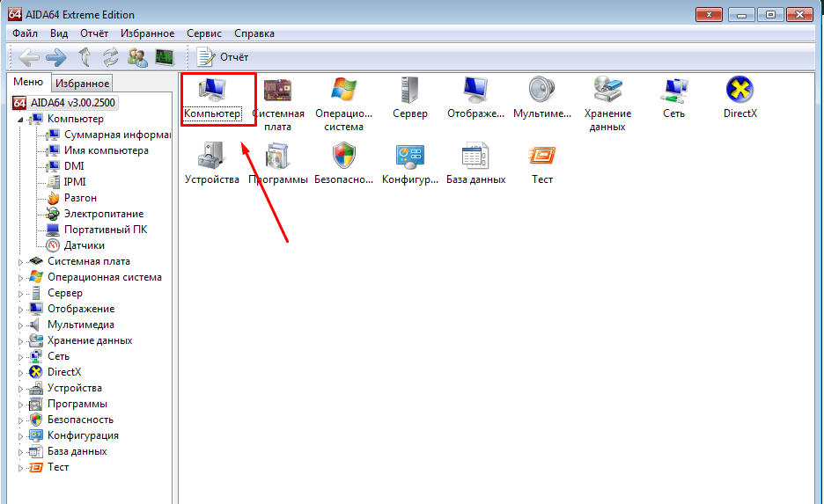Switch to the Меню tab
The image size is (824, 504).
[28, 82]
